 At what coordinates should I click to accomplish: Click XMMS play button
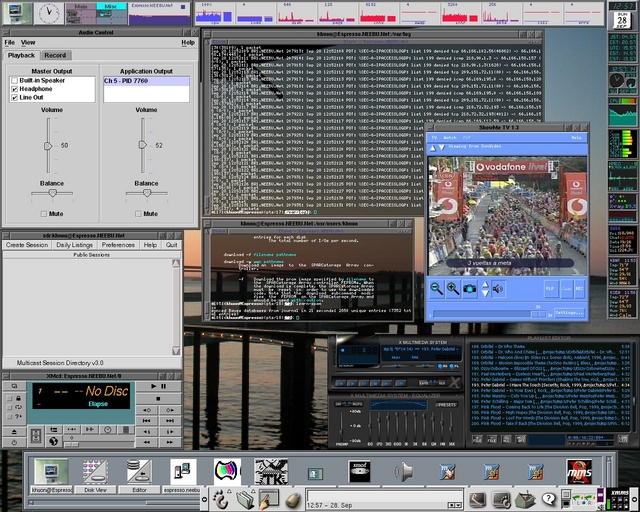coord(351,383)
